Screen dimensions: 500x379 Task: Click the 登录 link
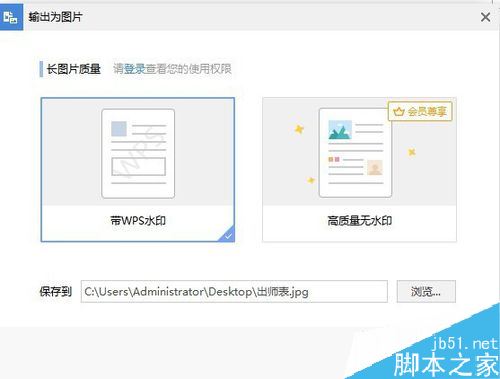135,69
